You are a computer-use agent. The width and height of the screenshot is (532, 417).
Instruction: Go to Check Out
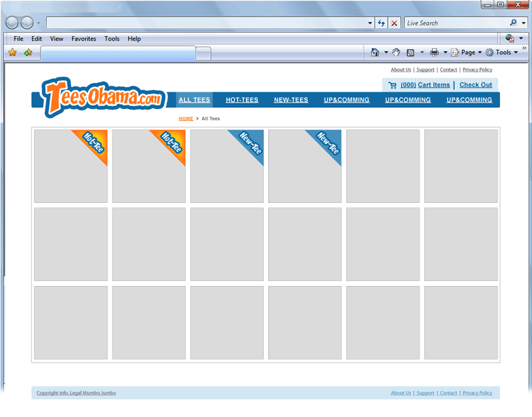click(x=475, y=85)
